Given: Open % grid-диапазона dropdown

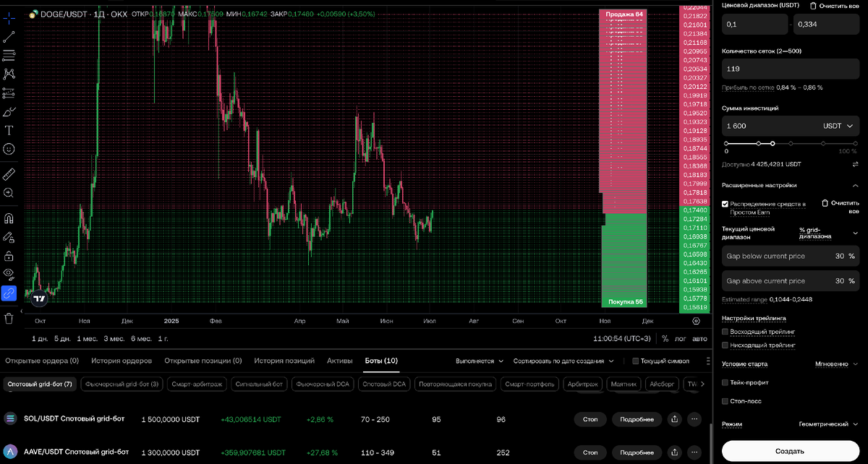Looking at the screenshot, I should tap(828, 233).
